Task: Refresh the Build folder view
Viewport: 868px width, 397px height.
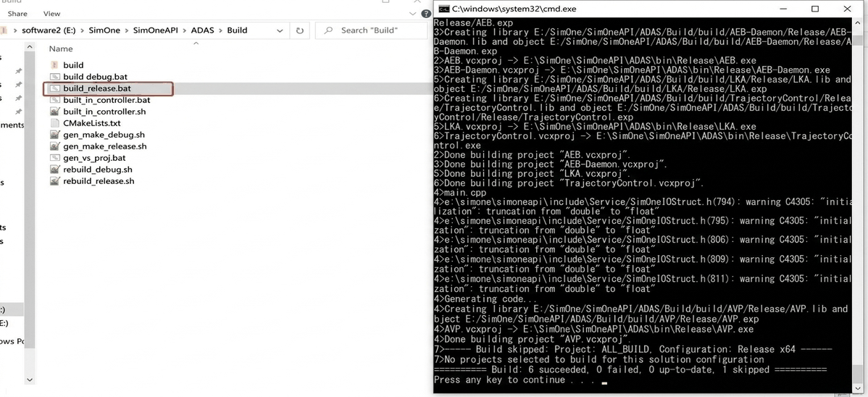Action: [299, 30]
